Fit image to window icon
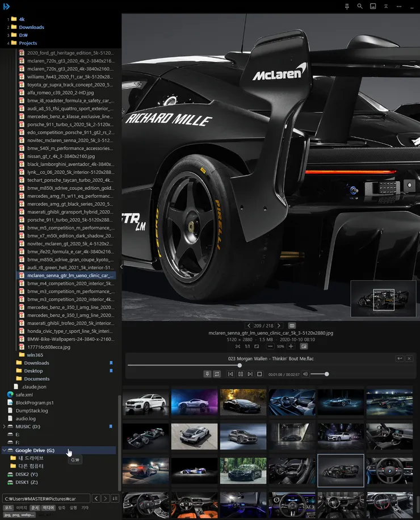 coord(238,346)
